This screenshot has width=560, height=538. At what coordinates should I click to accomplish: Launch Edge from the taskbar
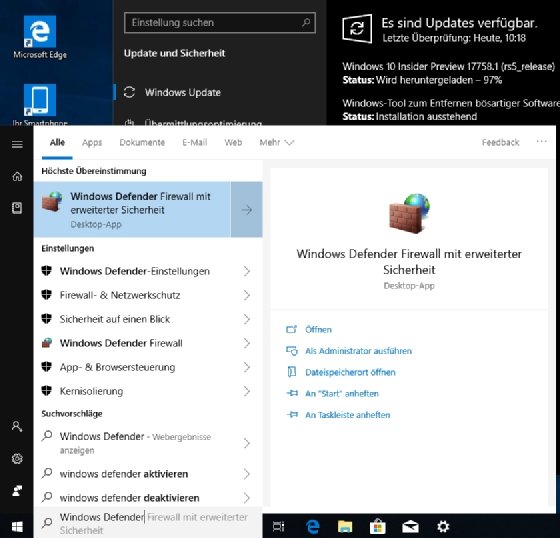coord(312,526)
